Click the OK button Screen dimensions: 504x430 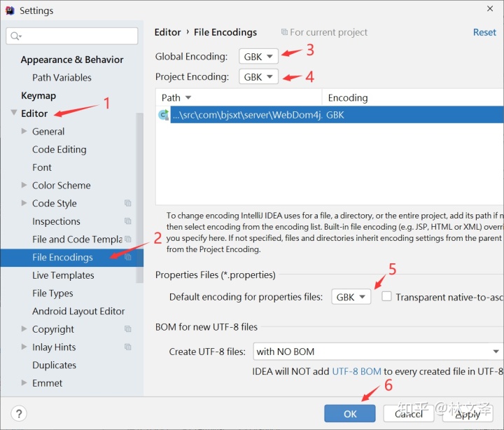click(x=350, y=414)
